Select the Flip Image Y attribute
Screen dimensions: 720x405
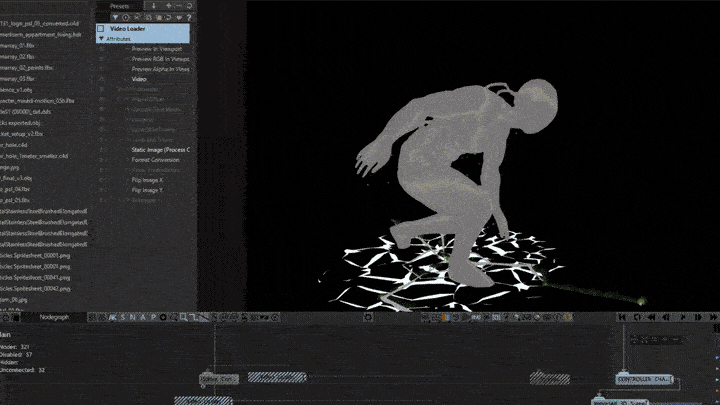(147, 190)
